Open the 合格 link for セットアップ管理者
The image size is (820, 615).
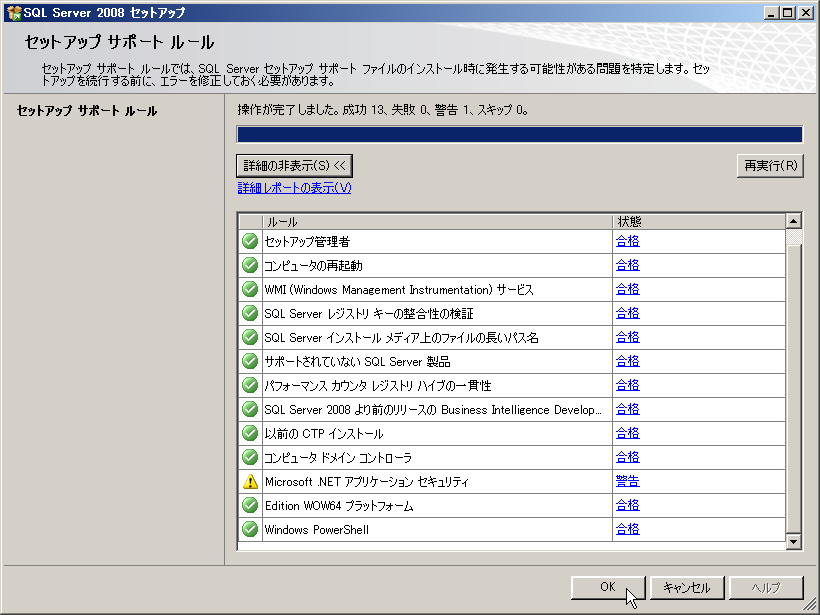(628, 241)
